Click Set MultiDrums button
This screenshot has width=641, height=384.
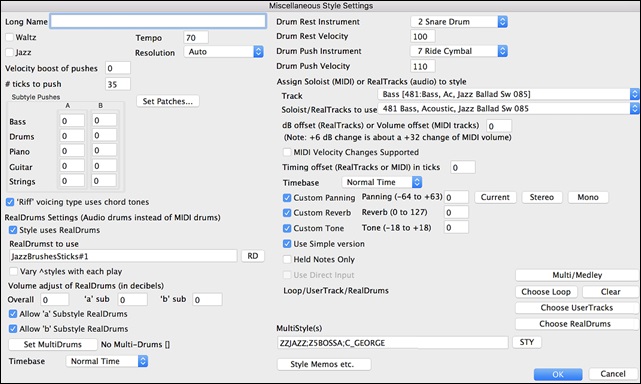coord(53,344)
